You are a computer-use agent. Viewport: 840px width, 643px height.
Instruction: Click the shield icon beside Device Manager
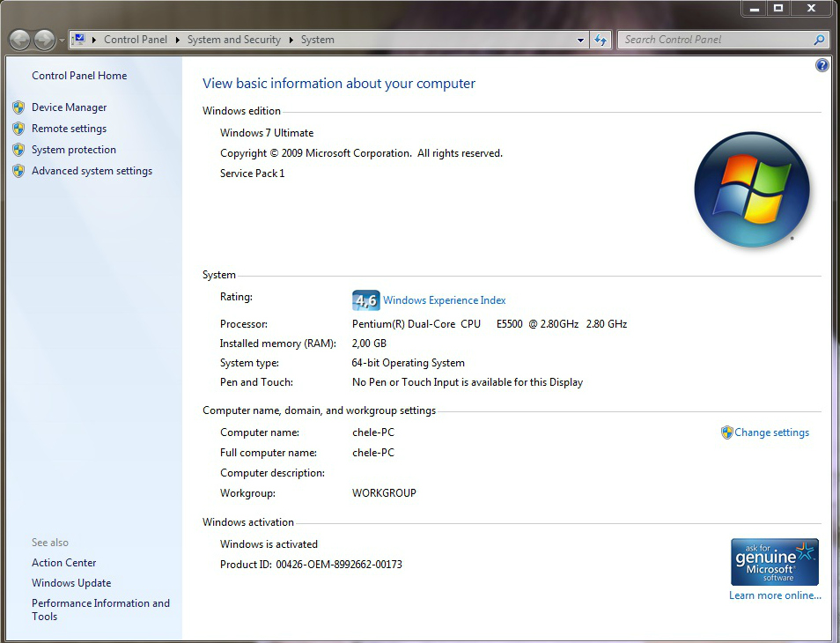[18, 107]
